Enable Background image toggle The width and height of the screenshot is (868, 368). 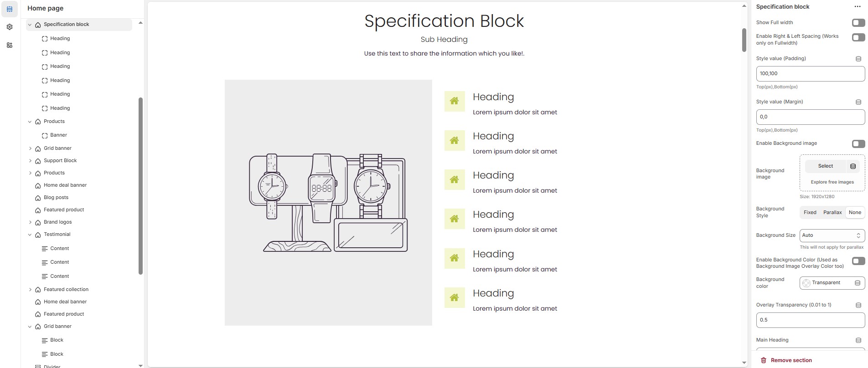[858, 144]
